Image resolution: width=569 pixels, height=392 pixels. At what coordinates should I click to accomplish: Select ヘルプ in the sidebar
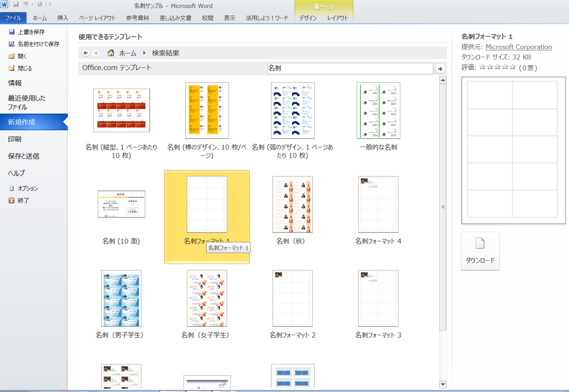[x=16, y=173]
